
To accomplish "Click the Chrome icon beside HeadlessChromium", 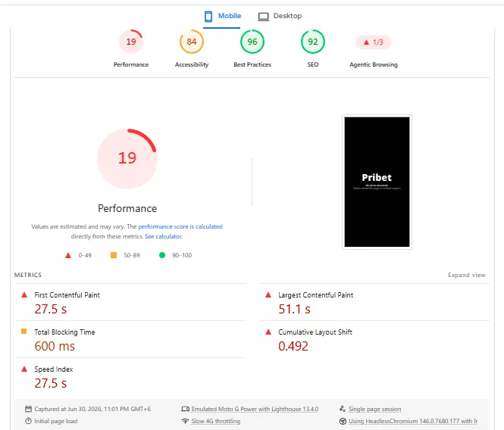I will (343, 421).
